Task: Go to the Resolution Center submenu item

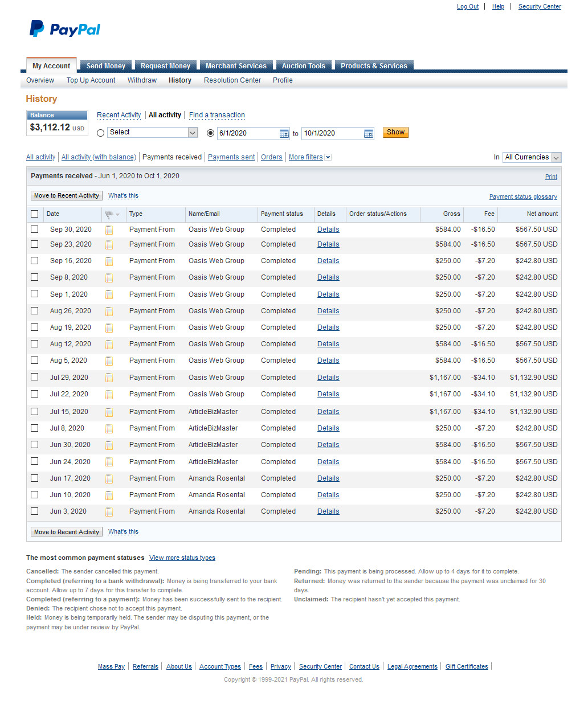Action: coord(232,80)
